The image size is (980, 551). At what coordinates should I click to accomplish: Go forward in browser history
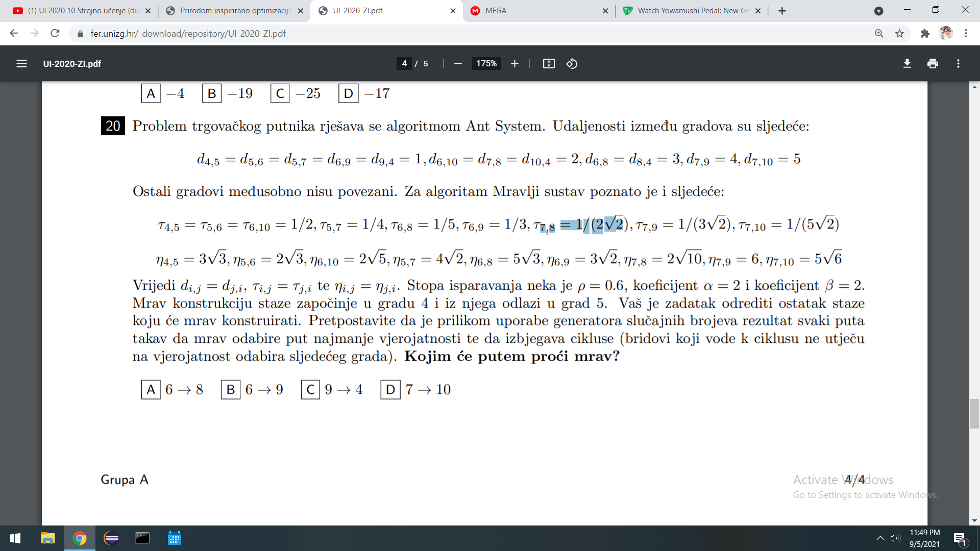pos(34,33)
